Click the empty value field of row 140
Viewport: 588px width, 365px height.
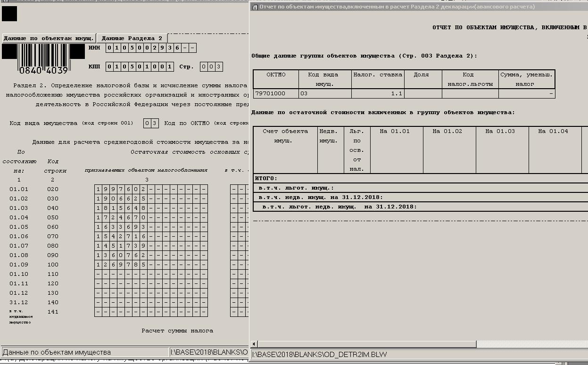point(151,302)
